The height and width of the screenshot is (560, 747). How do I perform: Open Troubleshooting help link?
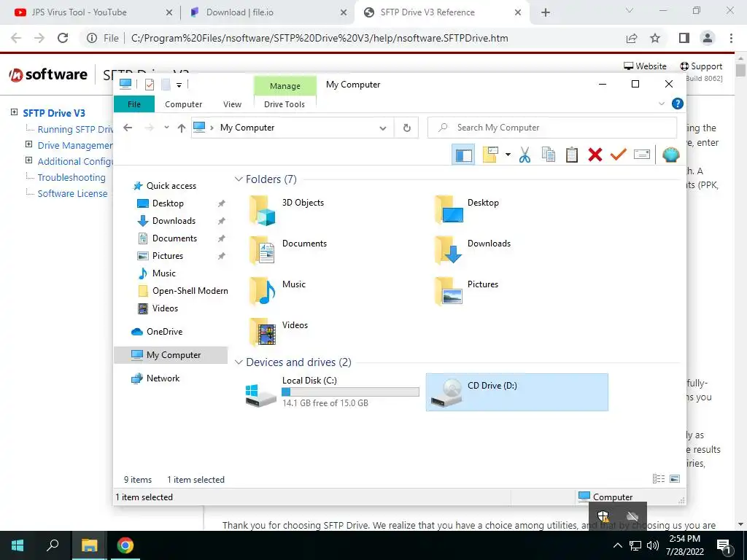[x=71, y=177]
